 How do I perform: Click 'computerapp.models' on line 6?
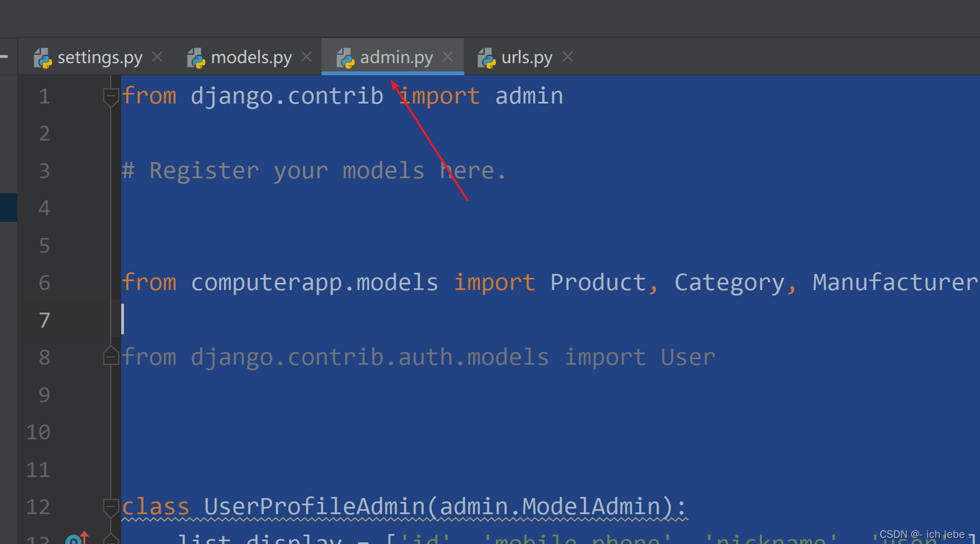pyautogui.click(x=314, y=283)
